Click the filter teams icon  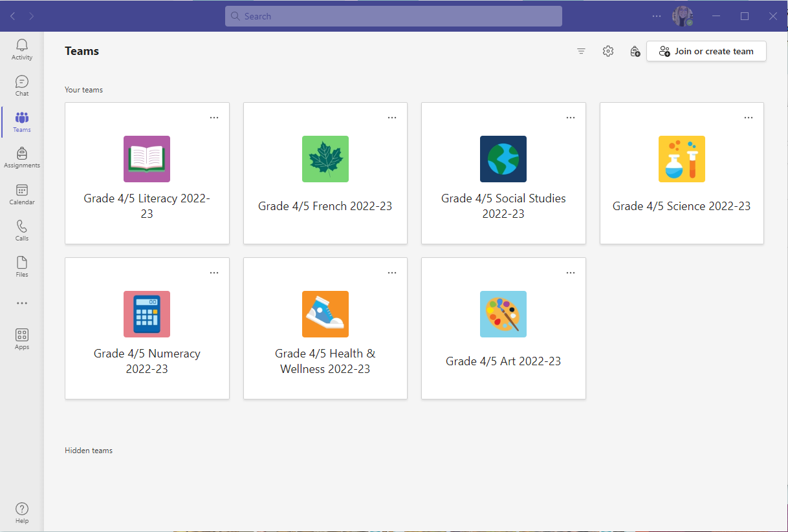click(581, 52)
